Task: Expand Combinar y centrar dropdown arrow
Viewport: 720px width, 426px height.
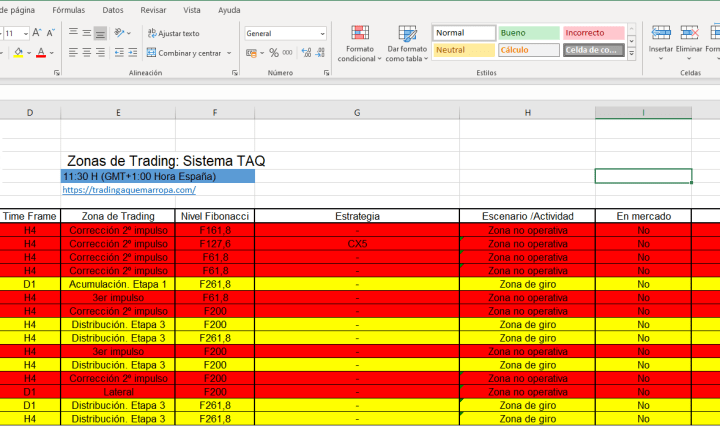Action: pyautogui.click(x=227, y=53)
